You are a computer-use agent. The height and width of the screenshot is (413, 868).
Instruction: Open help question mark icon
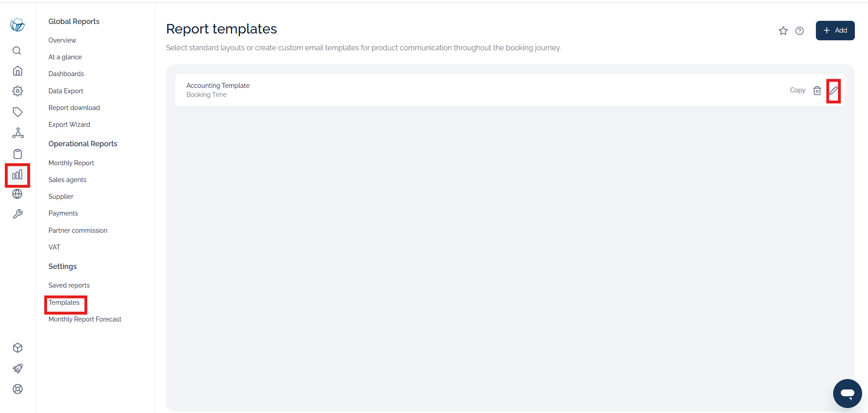[800, 31]
